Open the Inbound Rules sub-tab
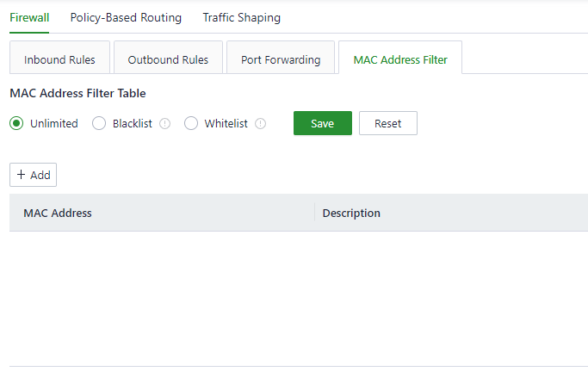Viewport: 588px width, 384px height. pyautogui.click(x=59, y=60)
